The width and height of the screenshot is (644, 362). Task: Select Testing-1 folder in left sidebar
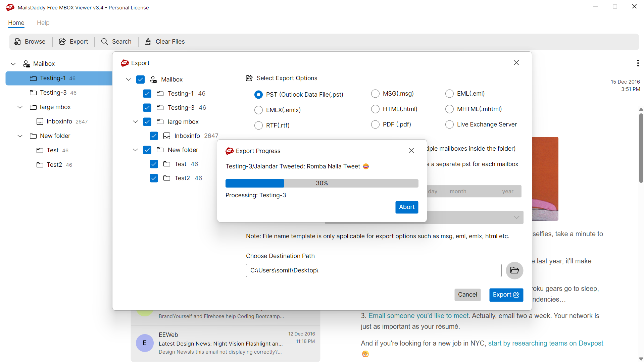tap(59, 78)
